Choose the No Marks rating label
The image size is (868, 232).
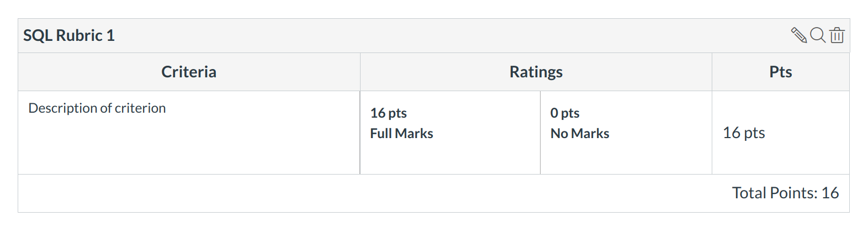[x=580, y=134]
